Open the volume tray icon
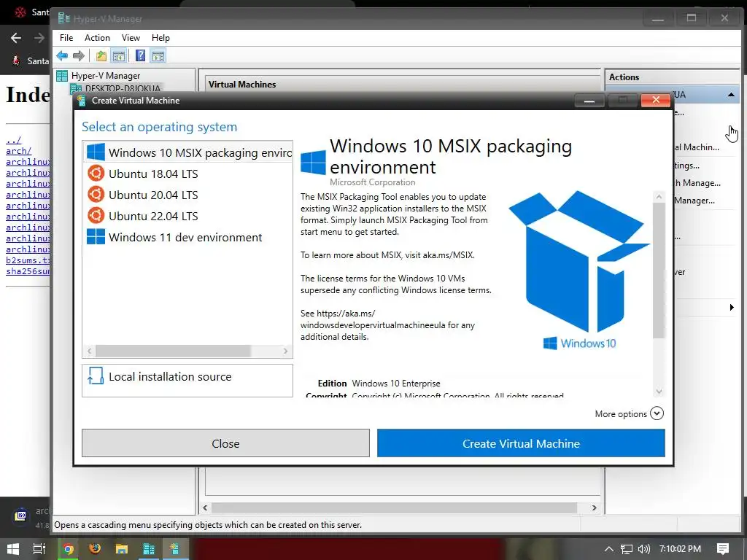The width and height of the screenshot is (747, 560). click(x=643, y=549)
